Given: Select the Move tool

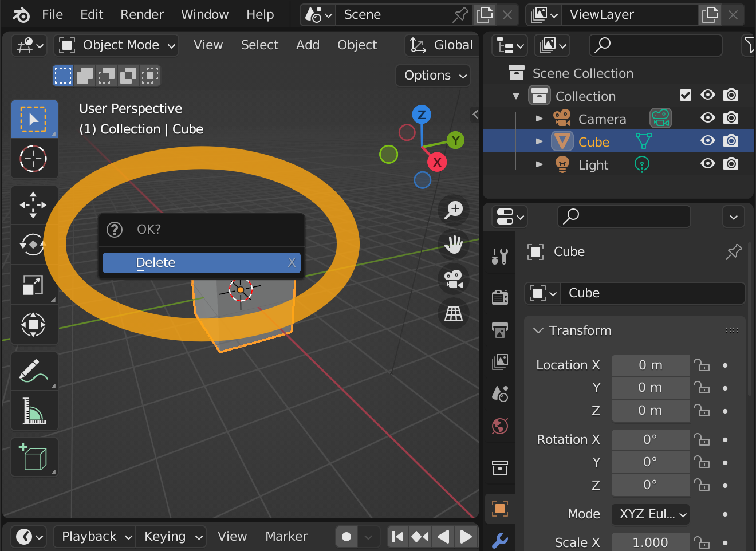Looking at the screenshot, I should (x=34, y=205).
